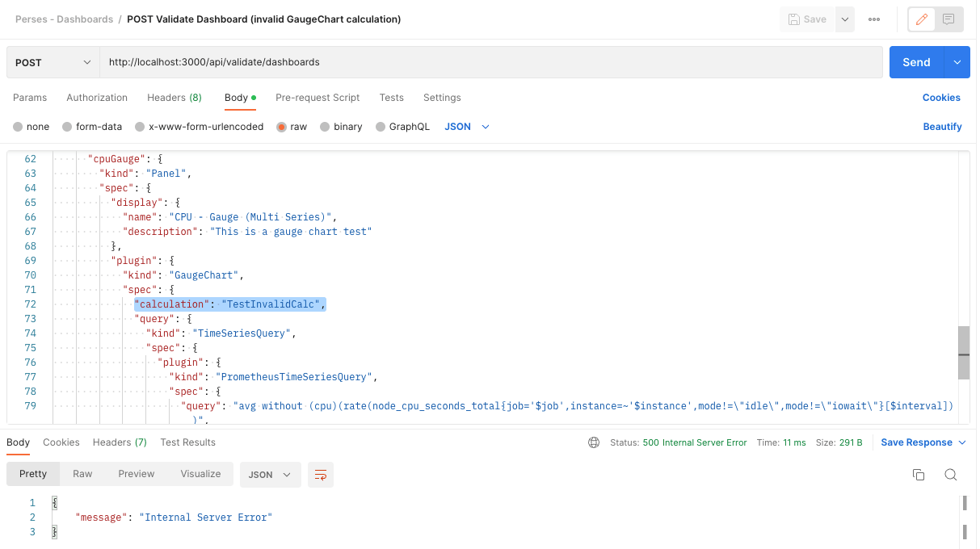The image size is (980, 549).
Task: Select the Pretty response view
Action: coord(33,474)
